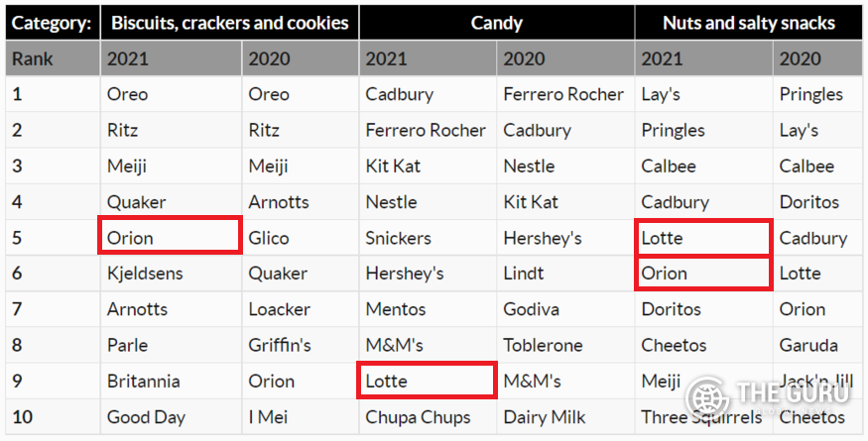Click the Dairy Milk cell
The height and width of the screenshot is (441, 868).
(565, 416)
